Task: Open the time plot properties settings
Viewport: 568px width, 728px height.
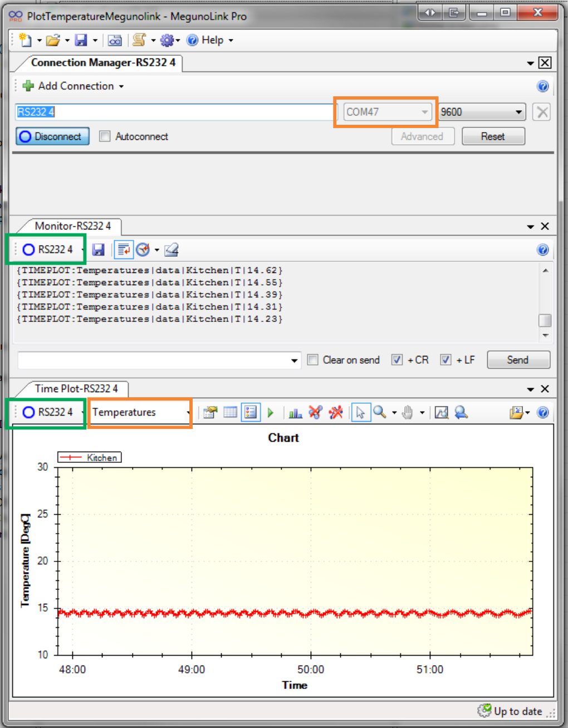Action: tap(210, 412)
